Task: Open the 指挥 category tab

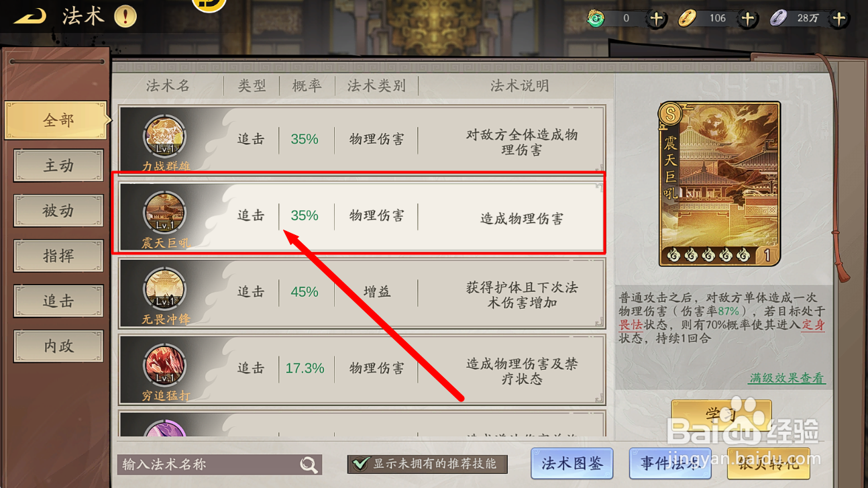Action: [x=58, y=256]
